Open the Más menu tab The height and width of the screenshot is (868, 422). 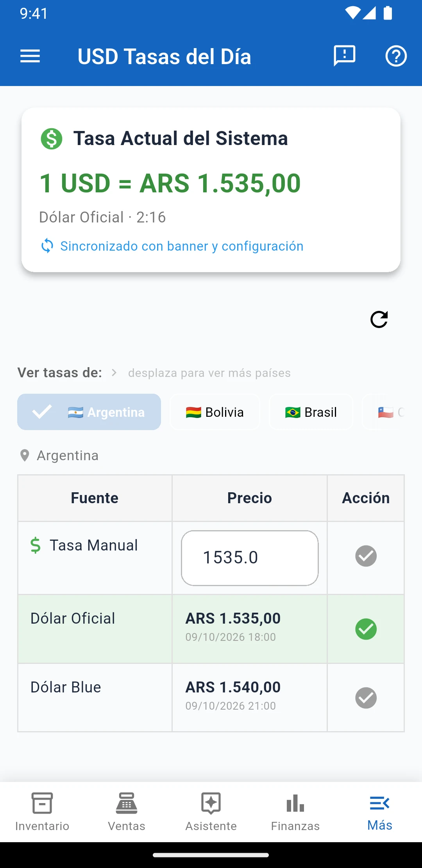pyautogui.click(x=380, y=812)
